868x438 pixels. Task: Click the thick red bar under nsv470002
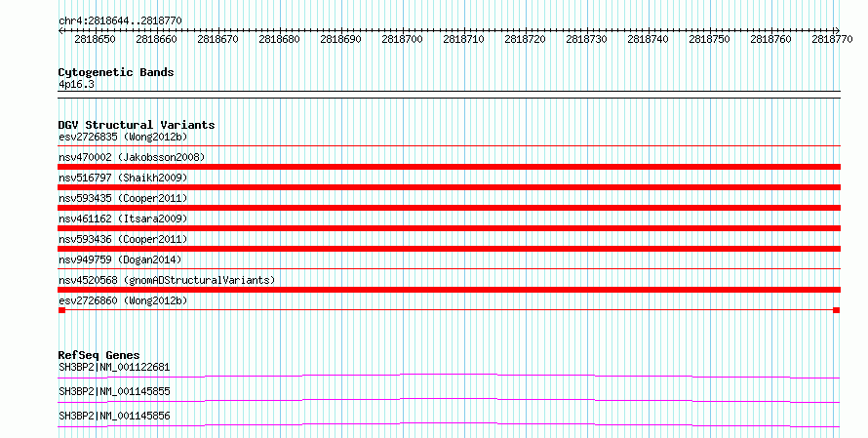point(449,167)
